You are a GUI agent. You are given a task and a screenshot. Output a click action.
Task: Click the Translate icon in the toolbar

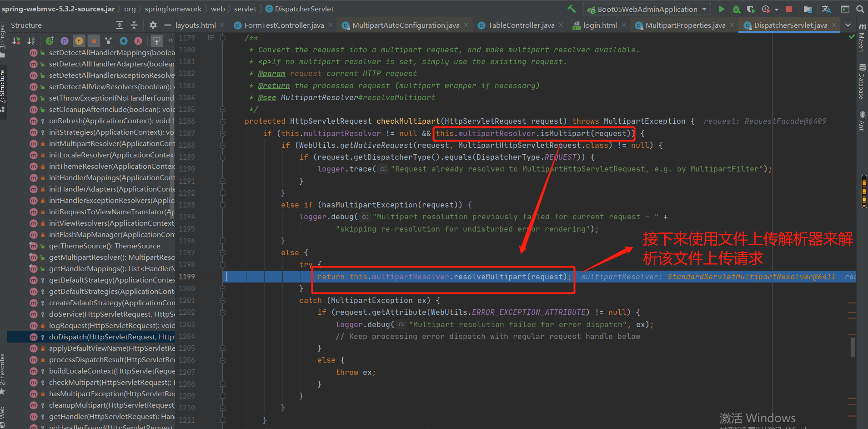click(826, 9)
